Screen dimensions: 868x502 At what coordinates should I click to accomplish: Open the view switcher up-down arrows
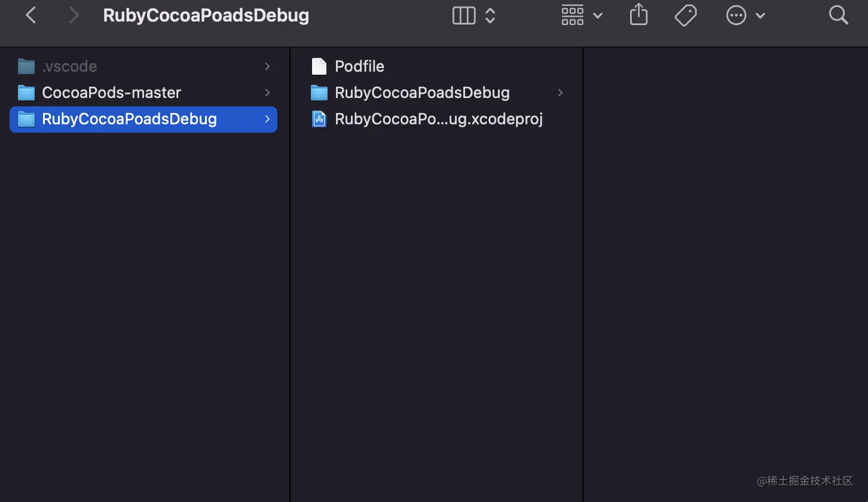pos(490,16)
